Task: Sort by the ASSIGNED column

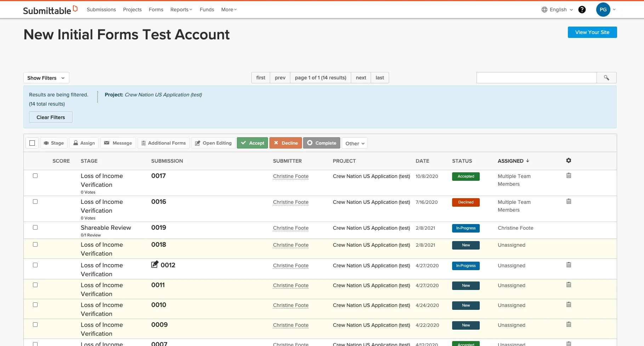Action: pos(513,161)
